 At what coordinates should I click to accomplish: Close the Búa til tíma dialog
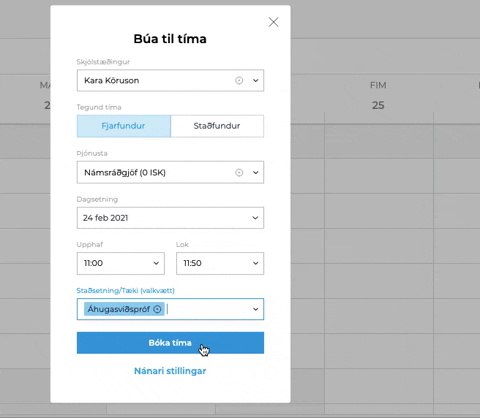[x=273, y=22]
